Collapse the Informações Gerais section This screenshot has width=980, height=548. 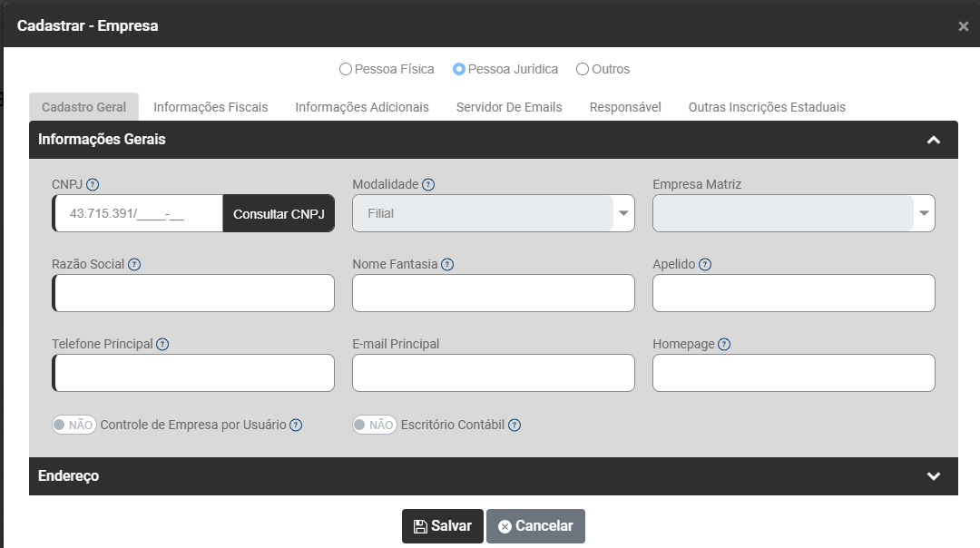(933, 140)
